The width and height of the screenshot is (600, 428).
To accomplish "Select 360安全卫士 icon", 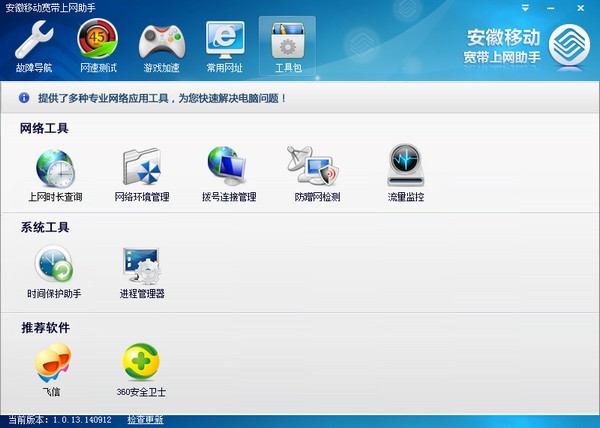I will click(141, 370).
